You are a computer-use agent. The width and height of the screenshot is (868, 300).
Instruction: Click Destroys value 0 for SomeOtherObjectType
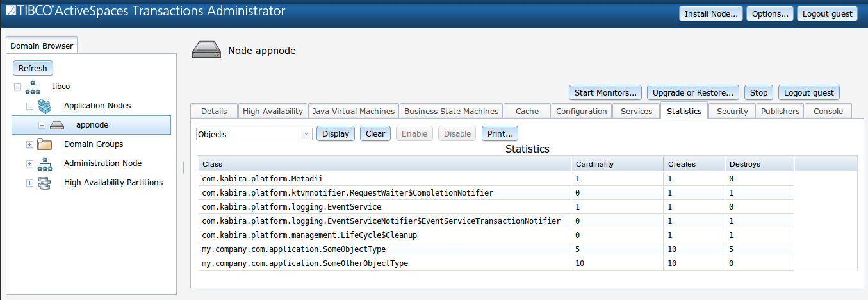(x=731, y=263)
